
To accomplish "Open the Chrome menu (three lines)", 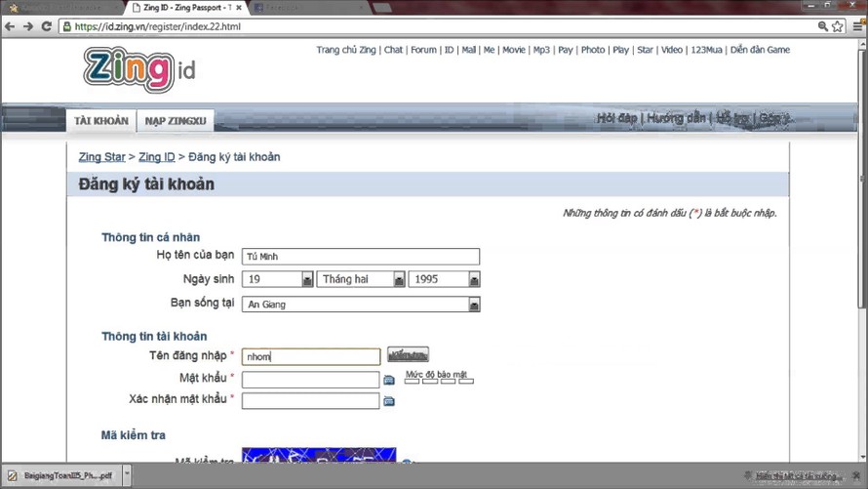I will 857,26.
